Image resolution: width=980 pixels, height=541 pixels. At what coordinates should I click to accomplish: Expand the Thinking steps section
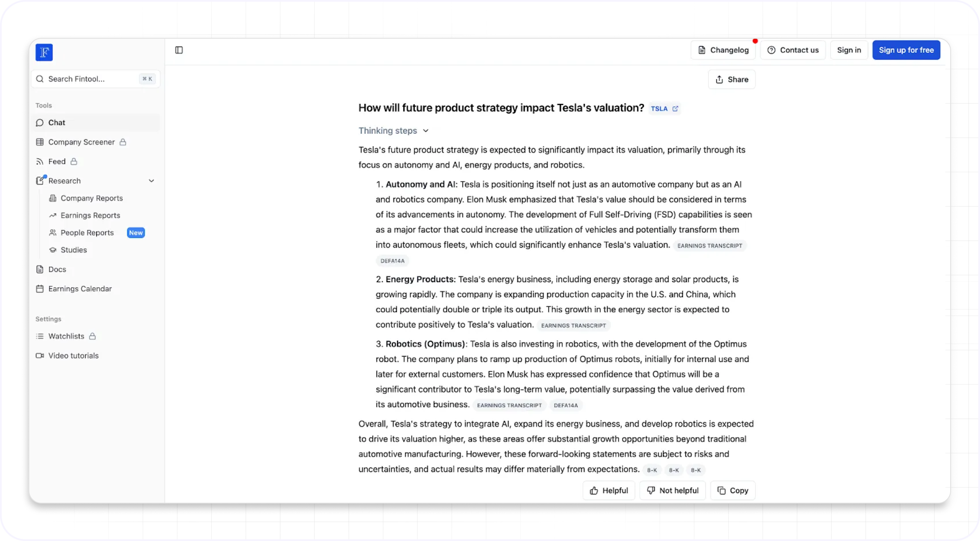click(393, 131)
